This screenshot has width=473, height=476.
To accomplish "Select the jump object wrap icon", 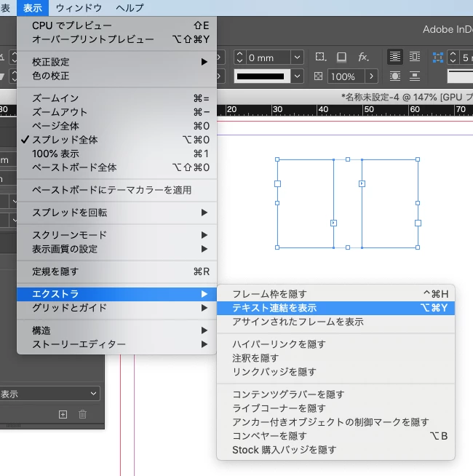I will [x=414, y=76].
